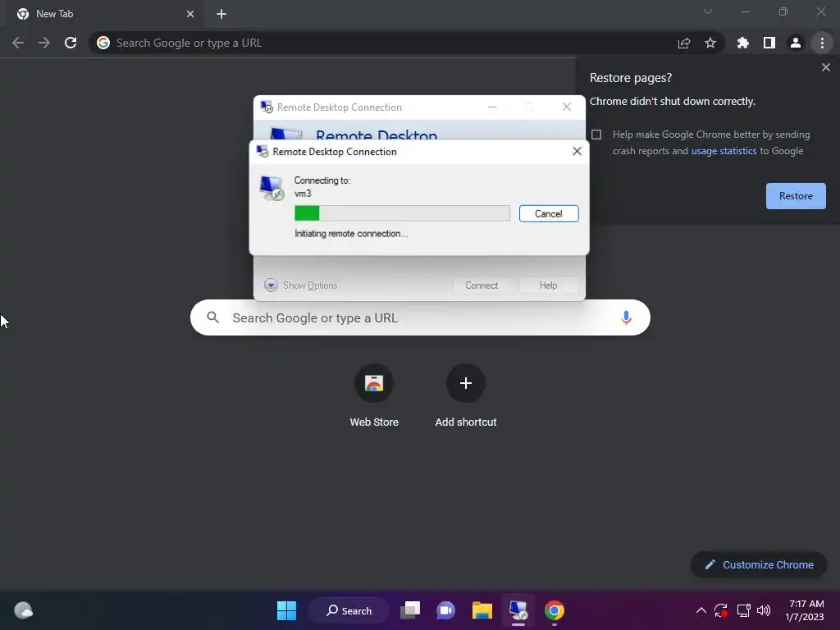Viewport: 840px width, 630px height.
Task: Click the sync update tray icon
Action: (721, 610)
